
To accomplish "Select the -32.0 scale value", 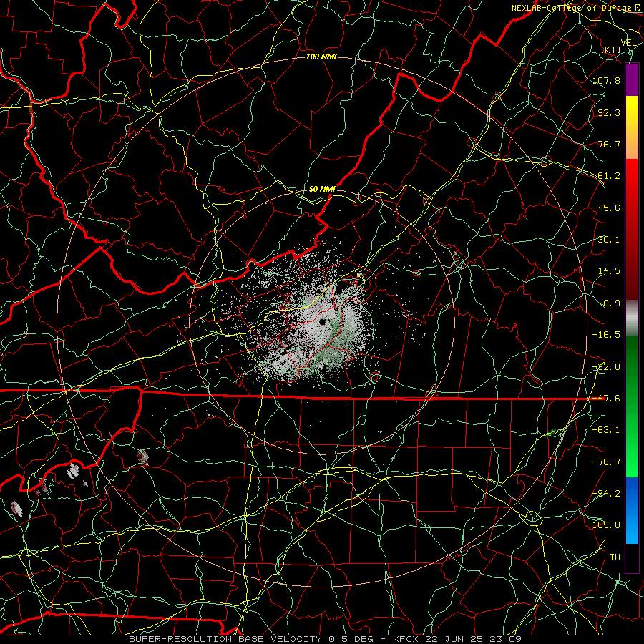I will [x=606, y=367].
